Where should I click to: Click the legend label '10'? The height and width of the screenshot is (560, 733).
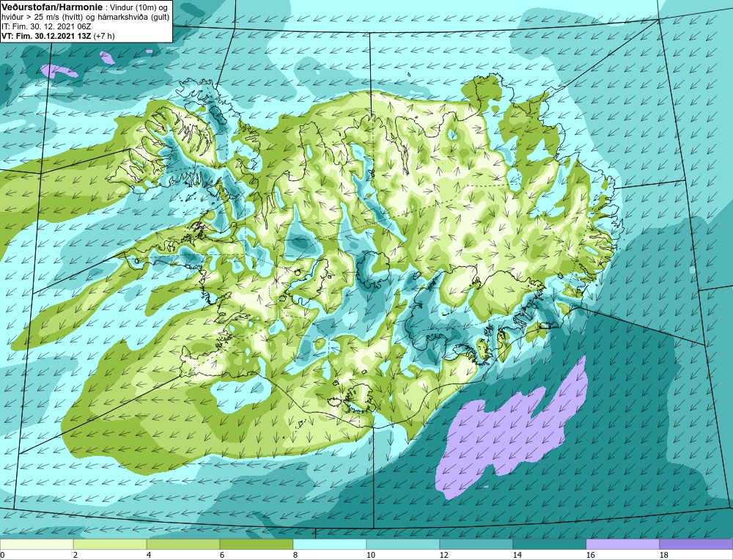coord(371,555)
